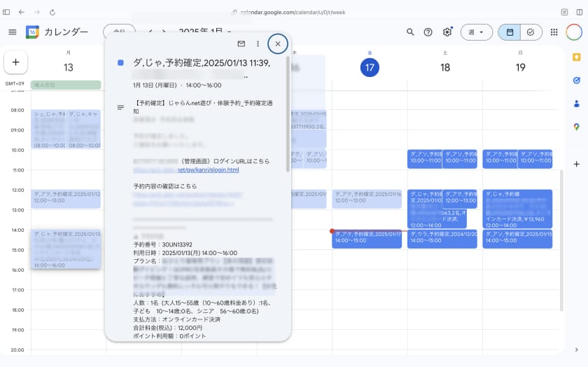This screenshot has height=367, width=588.
Task: Open Google Maps in side panel
Action: 576,127
